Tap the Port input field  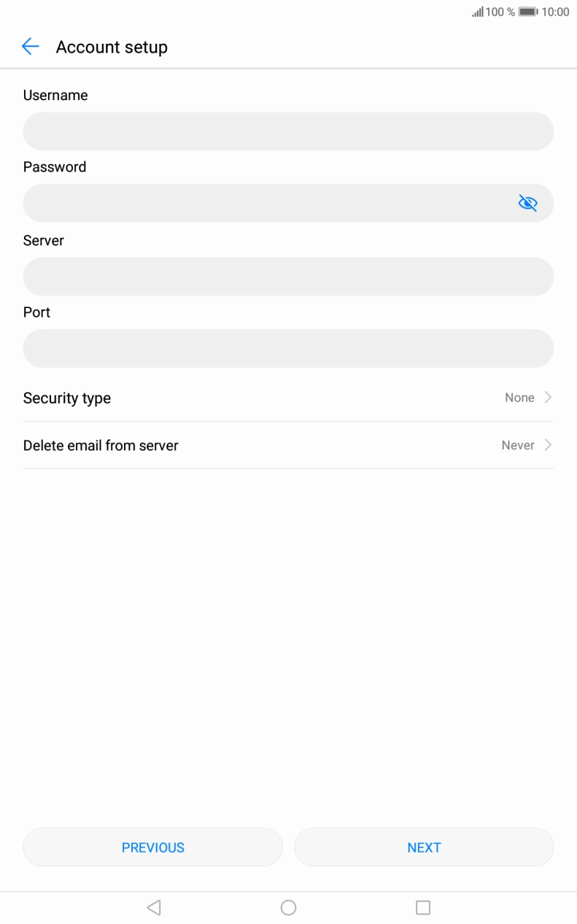point(288,348)
